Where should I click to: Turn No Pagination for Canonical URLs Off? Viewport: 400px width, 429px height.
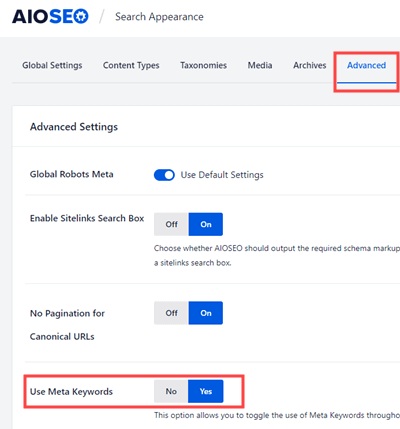(171, 313)
